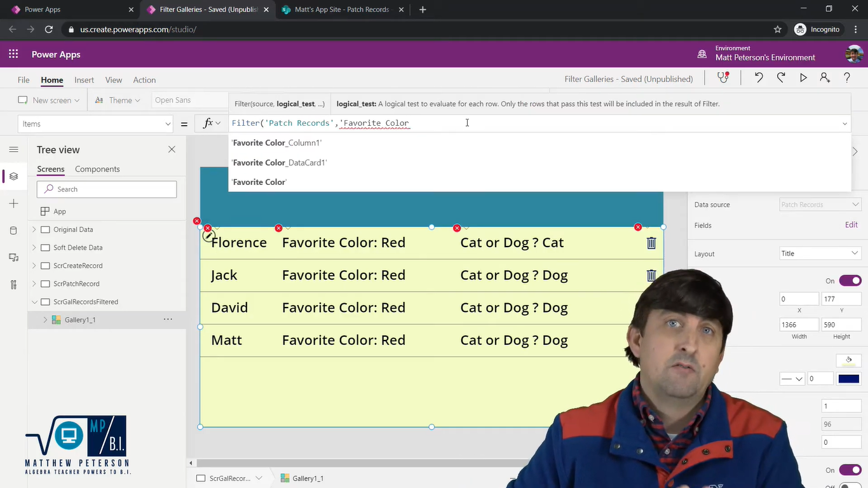Close the Tree view panel
868x488 pixels.
click(172, 149)
